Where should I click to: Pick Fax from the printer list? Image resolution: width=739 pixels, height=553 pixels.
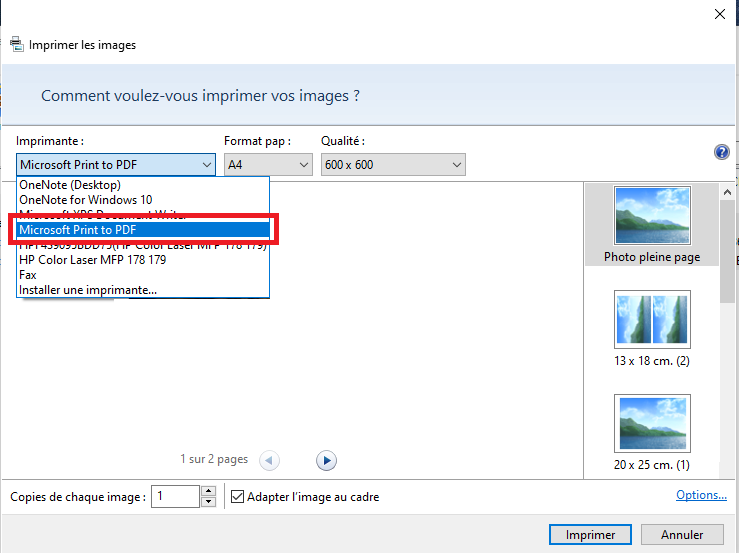(28, 275)
